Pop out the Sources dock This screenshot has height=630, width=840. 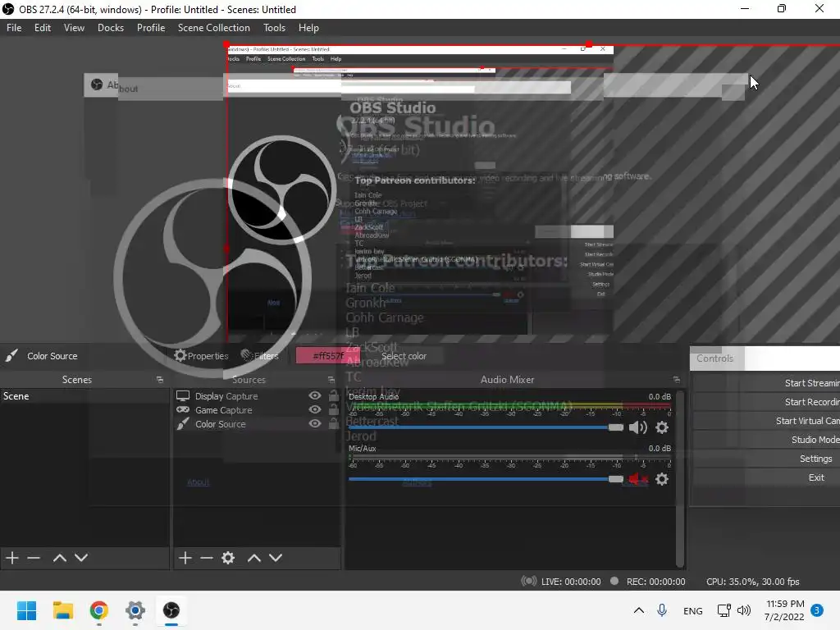tap(331, 379)
